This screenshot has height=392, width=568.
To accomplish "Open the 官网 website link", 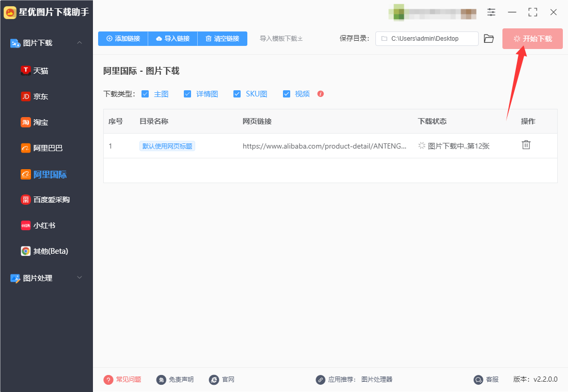I will [x=228, y=379].
